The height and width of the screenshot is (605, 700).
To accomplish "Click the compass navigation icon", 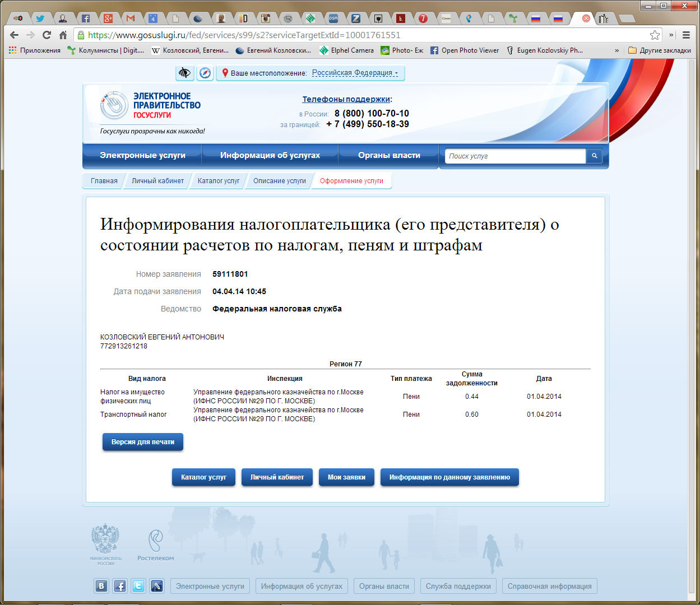I will 205,73.
